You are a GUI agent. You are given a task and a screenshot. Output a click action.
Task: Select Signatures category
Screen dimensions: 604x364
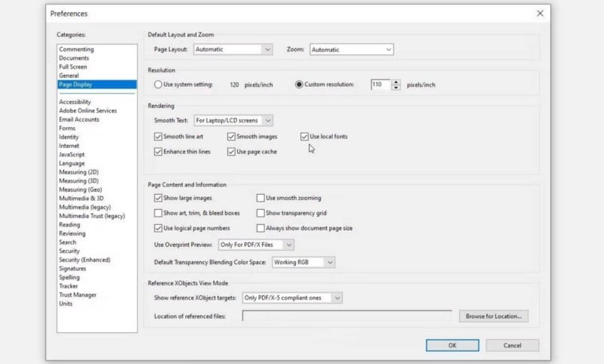(x=72, y=269)
